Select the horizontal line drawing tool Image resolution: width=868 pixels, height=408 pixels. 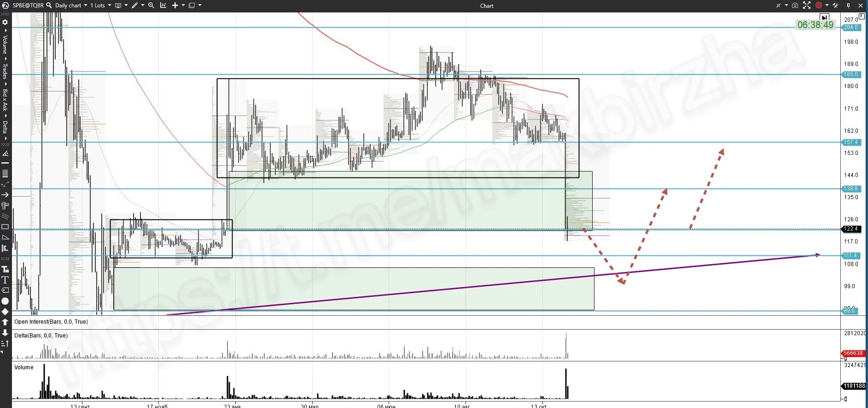[5, 163]
